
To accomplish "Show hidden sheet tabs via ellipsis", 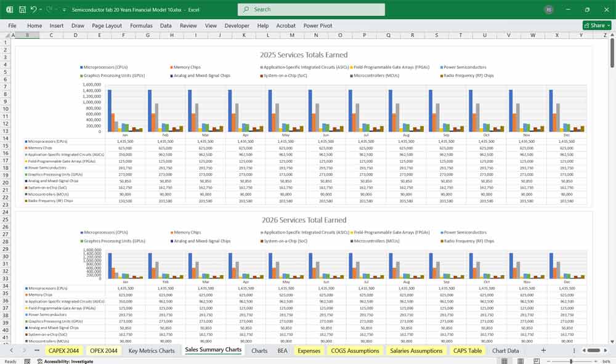I will tap(37, 350).
